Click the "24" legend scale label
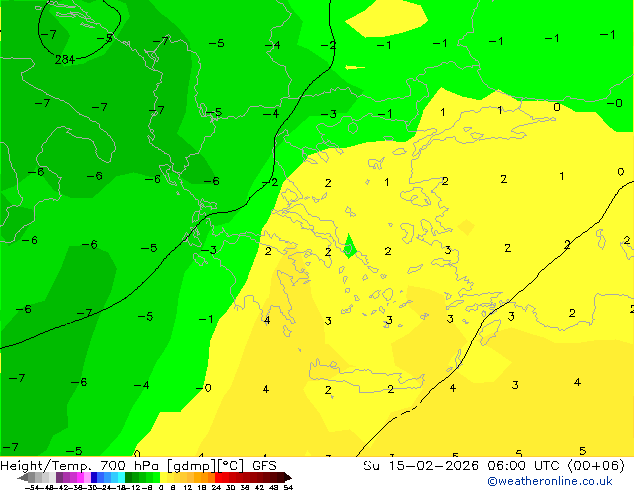 [216, 487]
